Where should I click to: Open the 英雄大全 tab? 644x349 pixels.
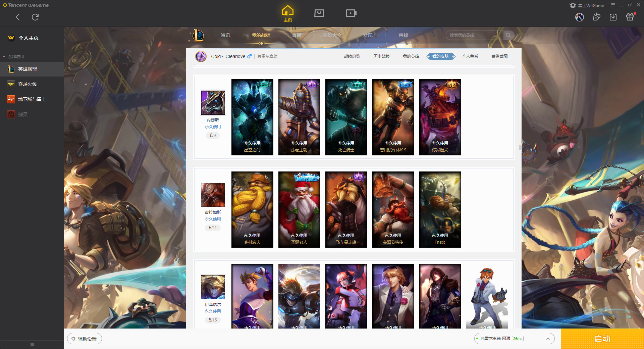(x=332, y=35)
